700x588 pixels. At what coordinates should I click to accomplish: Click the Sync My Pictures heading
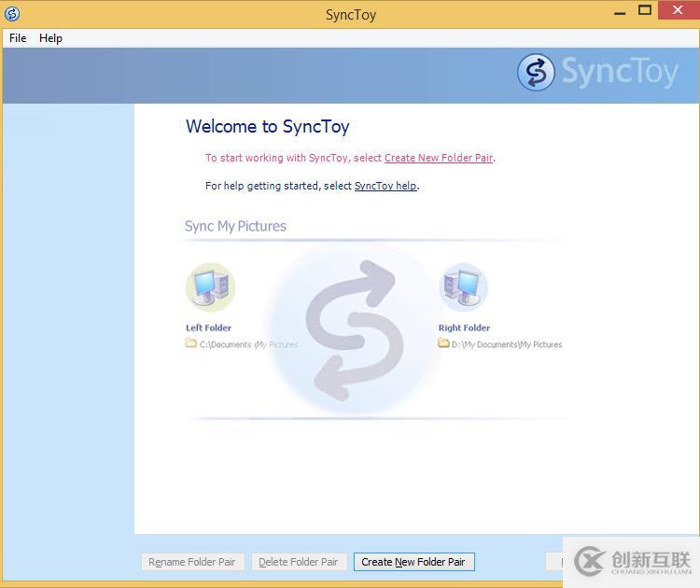pyautogui.click(x=235, y=226)
